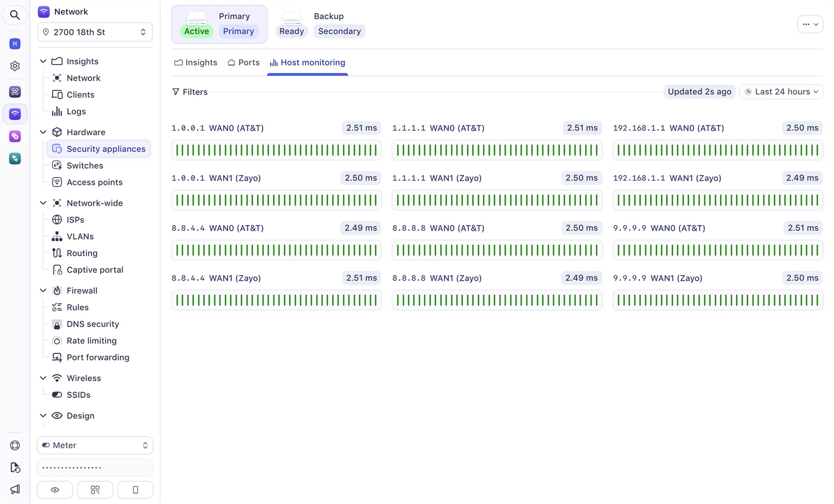Click the eye view button at sidebar bottom

coord(55,490)
